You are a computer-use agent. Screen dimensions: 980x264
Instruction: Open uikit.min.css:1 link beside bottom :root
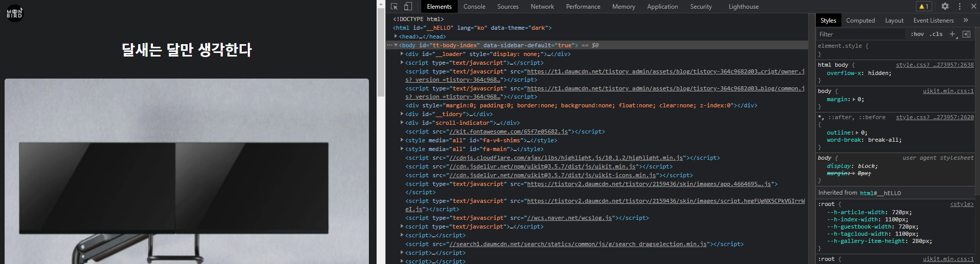coord(948,259)
